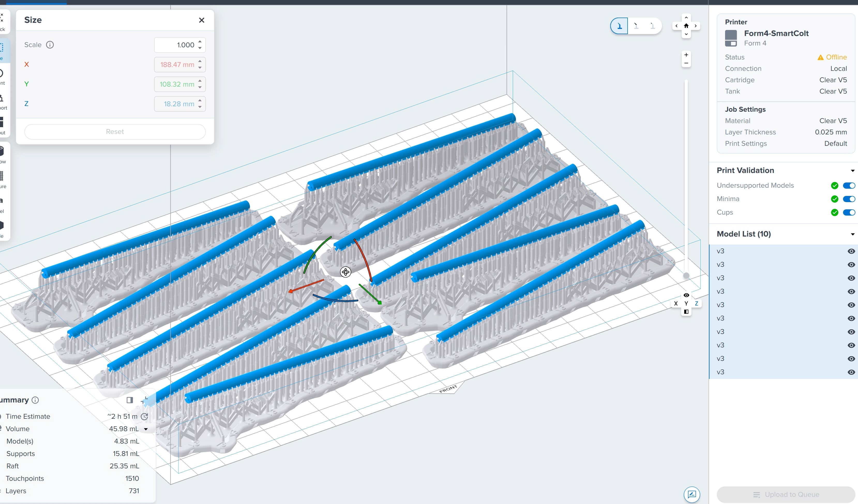Click the Reset size button
The height and width of the screenshot is (504, 858).
[115, 132]
